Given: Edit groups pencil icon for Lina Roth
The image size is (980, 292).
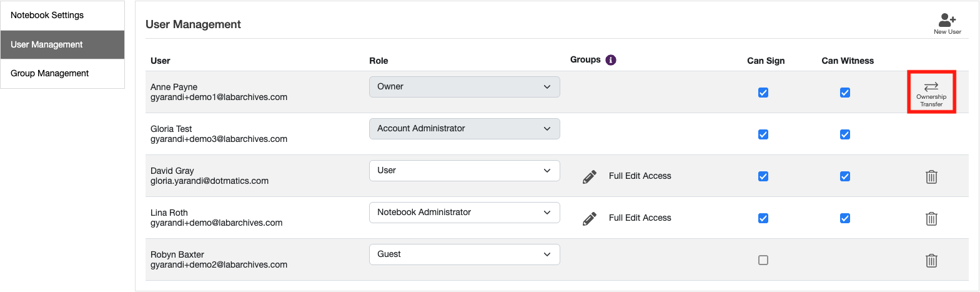Looking at the screenshot, I should [589, 218].
